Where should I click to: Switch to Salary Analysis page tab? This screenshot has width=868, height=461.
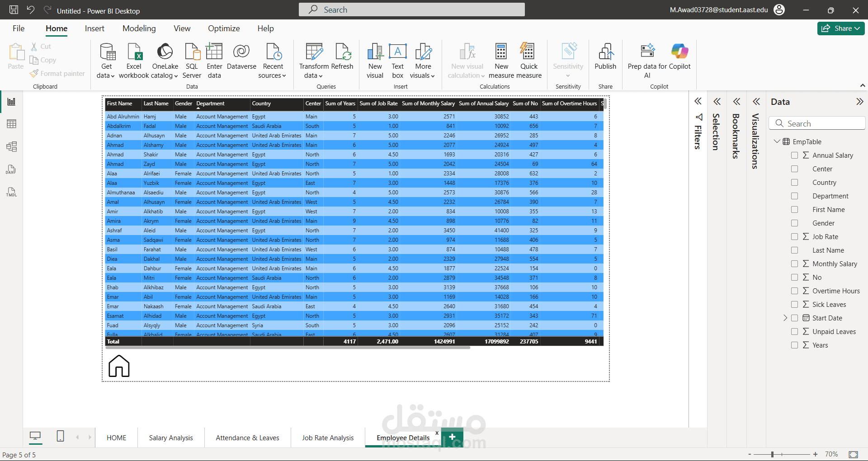(171, 438)
